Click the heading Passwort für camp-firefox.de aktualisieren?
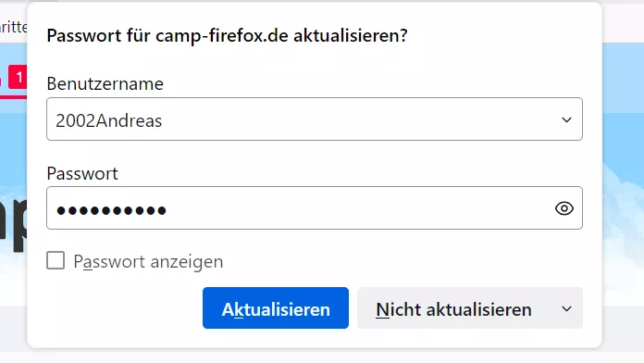 tap(227, 35)
